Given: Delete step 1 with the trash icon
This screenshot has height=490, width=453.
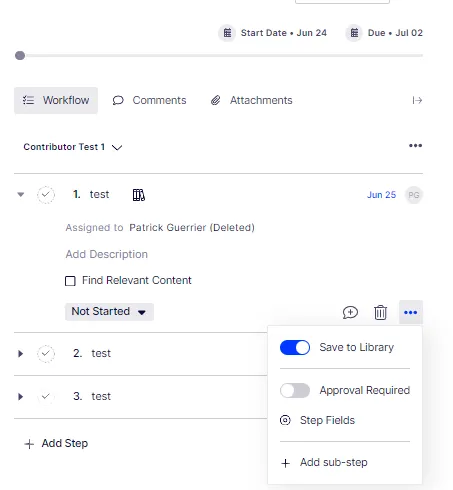Looking at the screenshot, I should [x=380, y=313].
